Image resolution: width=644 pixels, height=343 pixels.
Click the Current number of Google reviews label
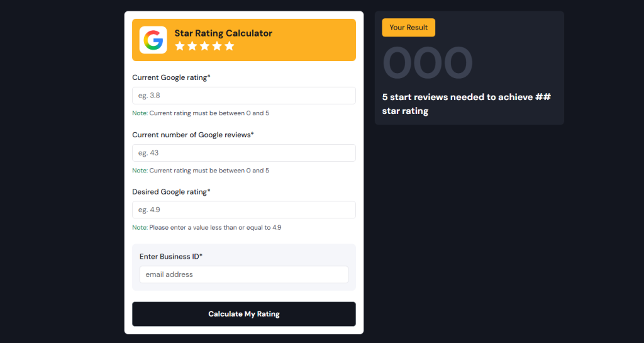[x=193, y=135]
